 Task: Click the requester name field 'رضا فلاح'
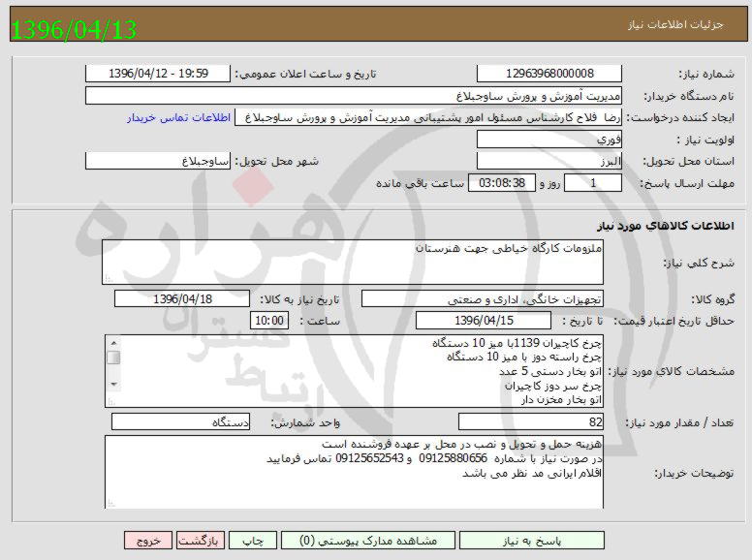(x=428, y=117)
